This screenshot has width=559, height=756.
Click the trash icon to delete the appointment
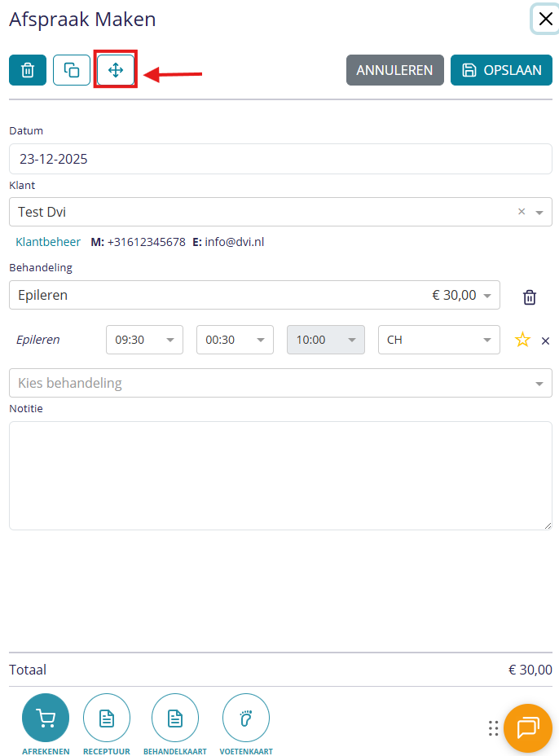tap(28, 70)
